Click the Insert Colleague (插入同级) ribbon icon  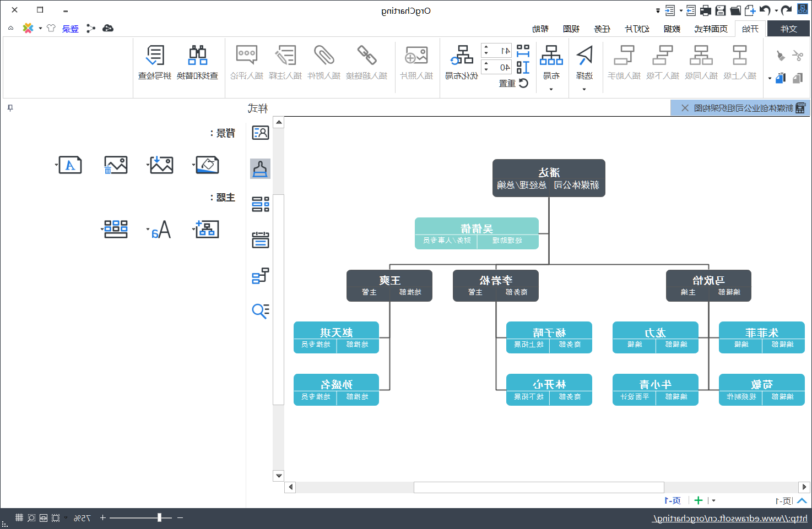tap(701, 56)
